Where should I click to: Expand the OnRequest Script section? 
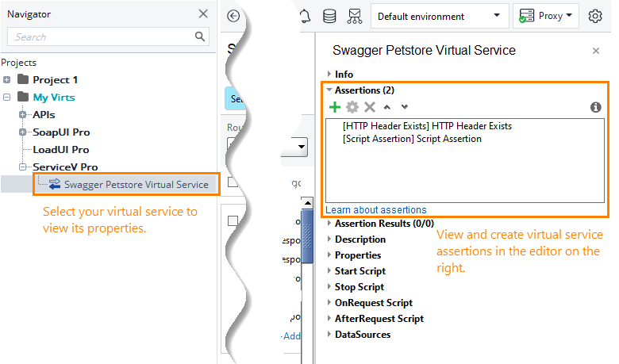(329, 302)
